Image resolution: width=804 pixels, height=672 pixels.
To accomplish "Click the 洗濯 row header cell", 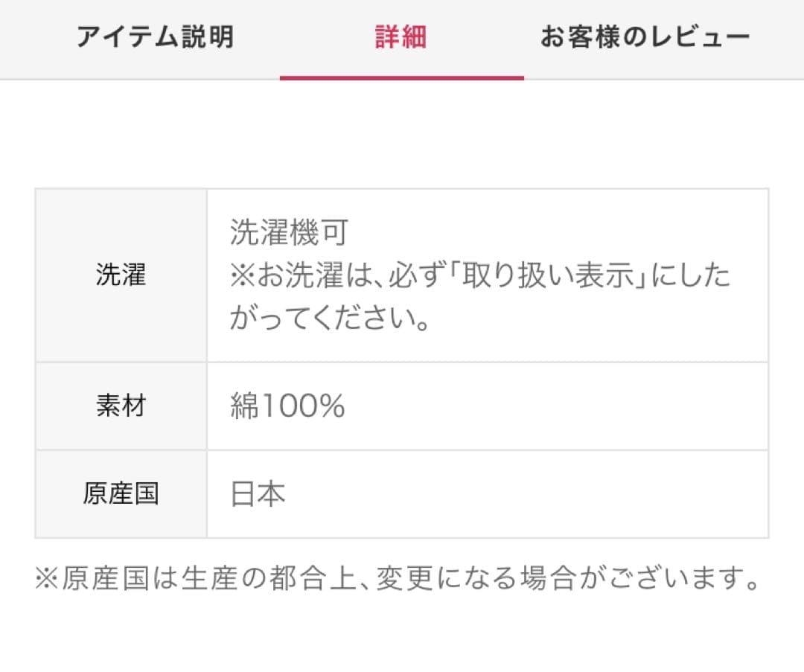I will point(121,275).
